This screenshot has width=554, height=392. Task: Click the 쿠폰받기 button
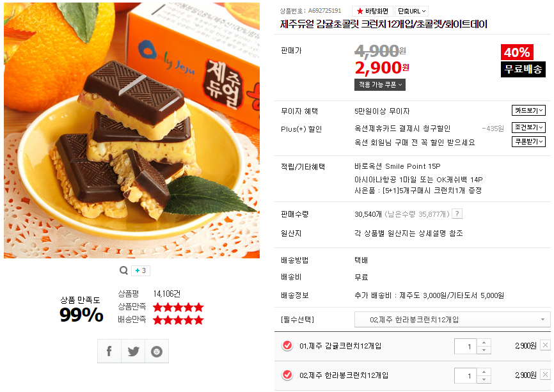coord(528,141)
